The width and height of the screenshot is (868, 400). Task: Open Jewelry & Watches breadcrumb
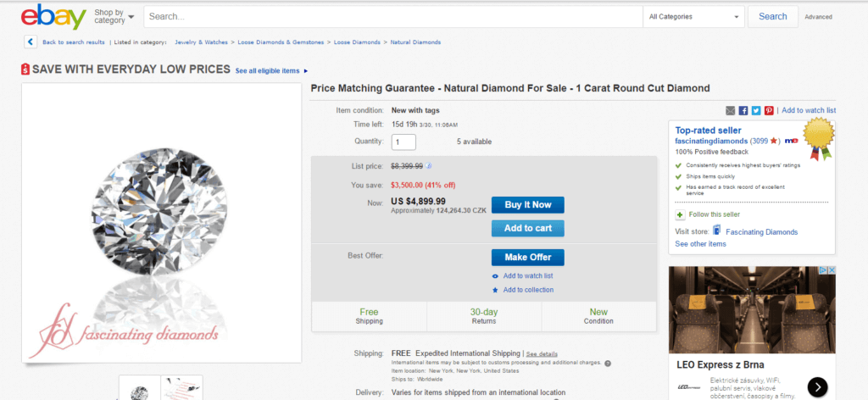(201, 42)
